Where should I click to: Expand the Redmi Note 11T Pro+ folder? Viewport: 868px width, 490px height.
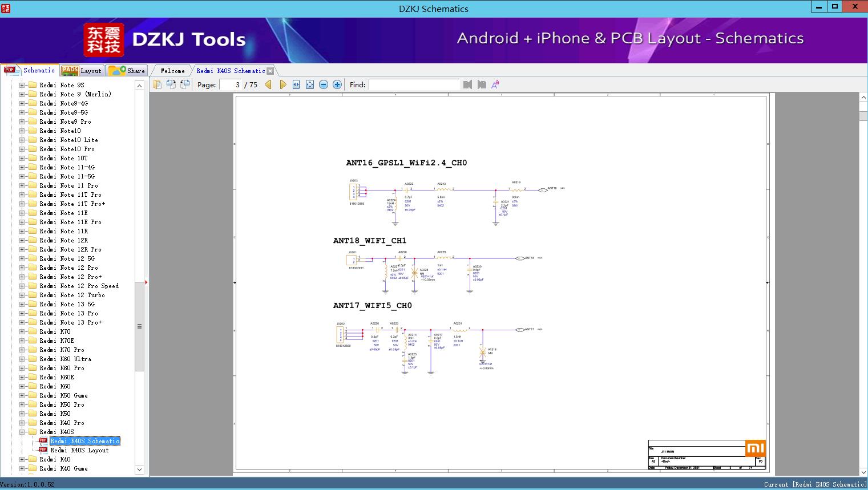[22, 204]
